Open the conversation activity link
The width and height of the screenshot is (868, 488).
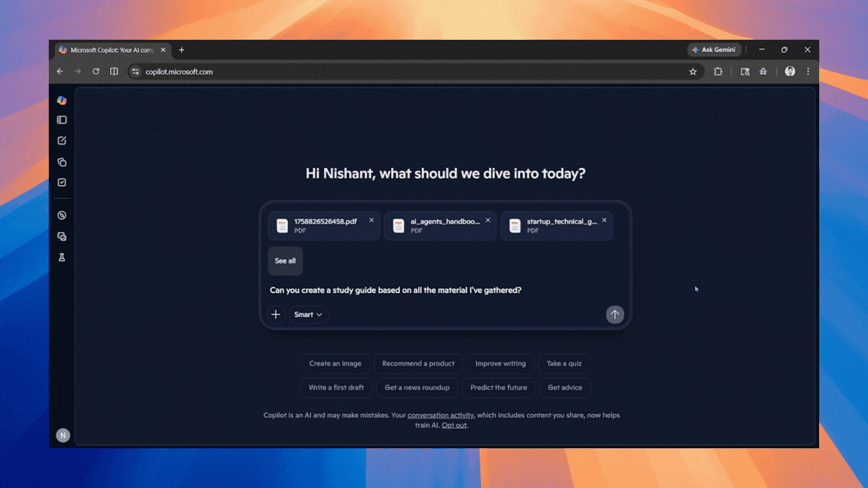pos(441,415)
